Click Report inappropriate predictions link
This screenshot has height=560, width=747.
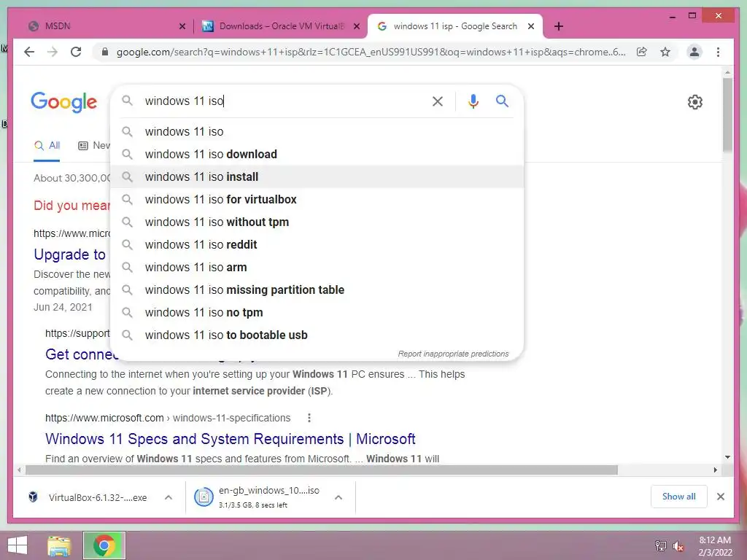pyautogui.click(x=453, y=354)
